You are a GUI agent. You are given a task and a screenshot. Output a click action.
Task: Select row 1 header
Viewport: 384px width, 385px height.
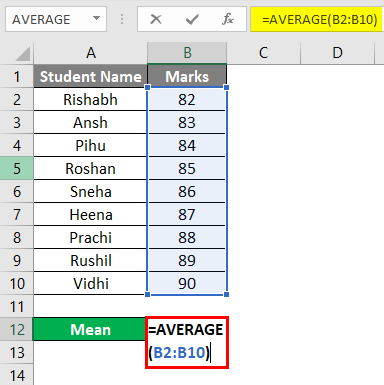click(17, 76)
